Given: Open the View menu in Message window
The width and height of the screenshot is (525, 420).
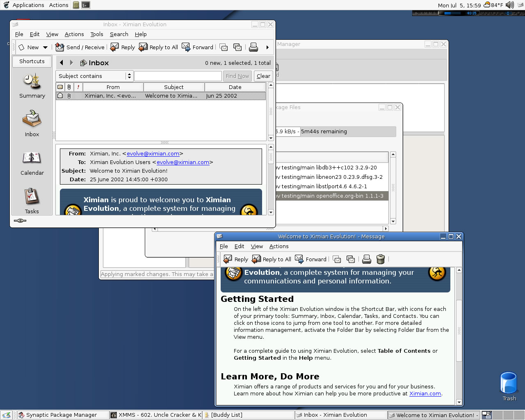Looking at the screenshot, I should (257, 247).
